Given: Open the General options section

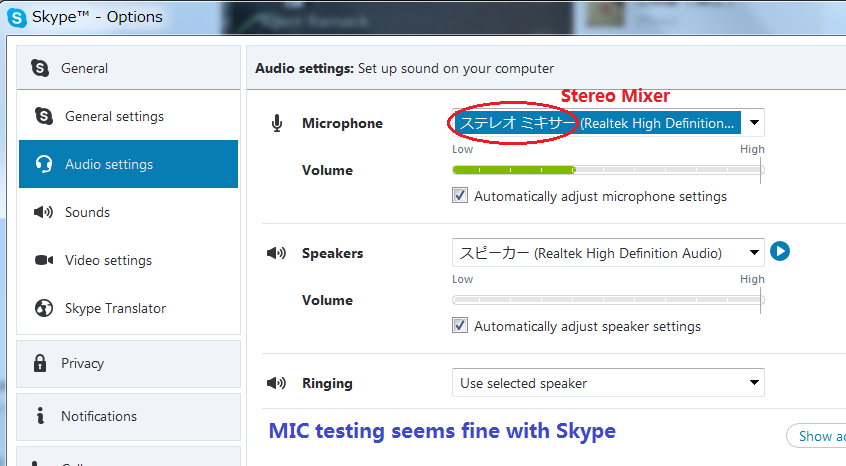Looking at the screenshot, I should 128,68.
